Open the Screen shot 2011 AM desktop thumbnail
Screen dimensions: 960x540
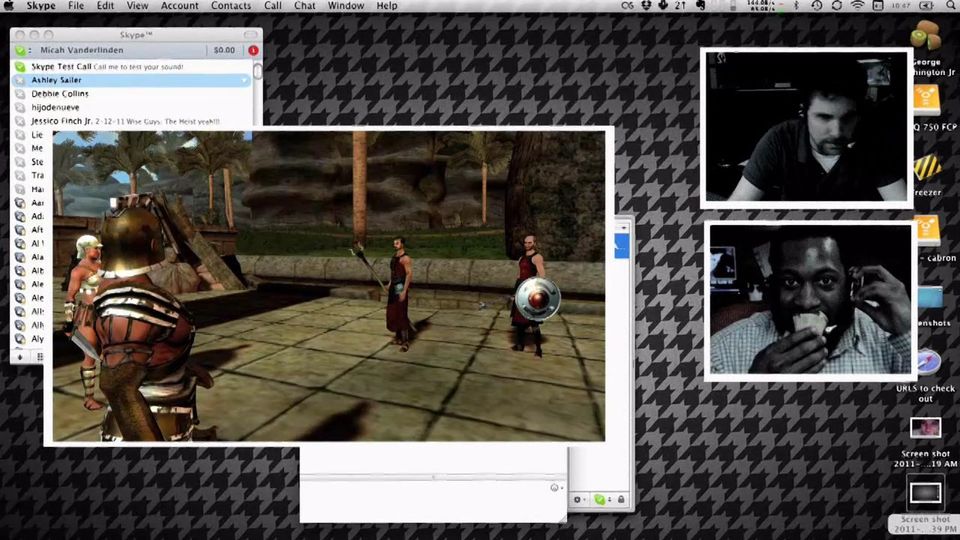pyautogui.click(x=926, y=427)
